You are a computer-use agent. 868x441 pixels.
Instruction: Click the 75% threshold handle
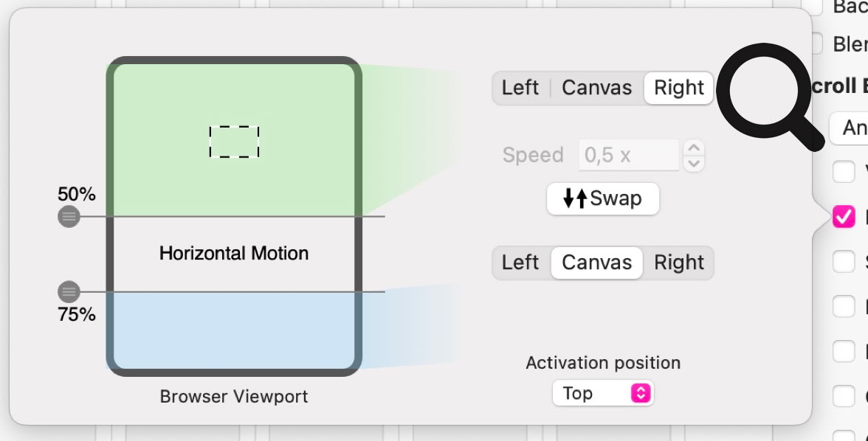[x=69, y=291]
